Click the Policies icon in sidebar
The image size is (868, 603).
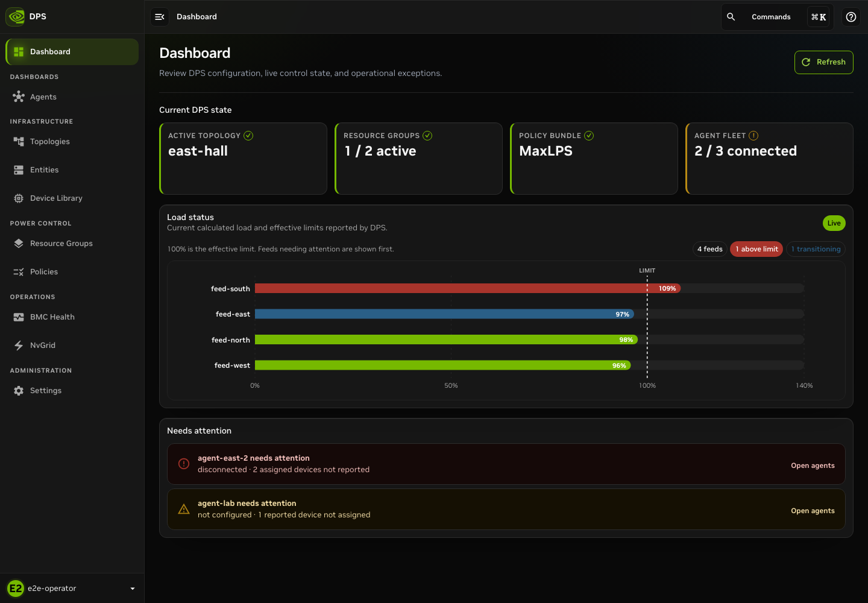(19, 272)
